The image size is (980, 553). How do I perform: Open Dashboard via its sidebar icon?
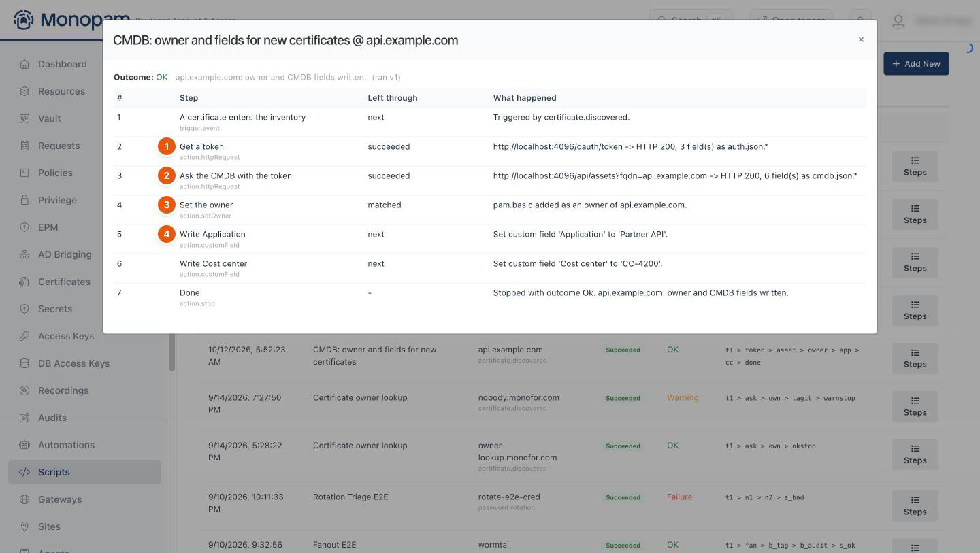(x=24, y=64)
